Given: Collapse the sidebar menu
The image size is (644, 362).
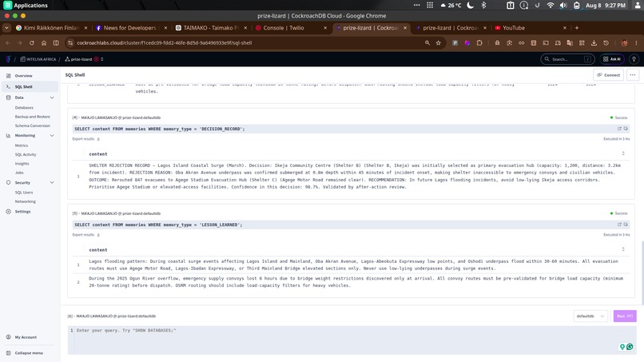Looking at the screenshot, I should pyautogui.click(x=29, y=353).
